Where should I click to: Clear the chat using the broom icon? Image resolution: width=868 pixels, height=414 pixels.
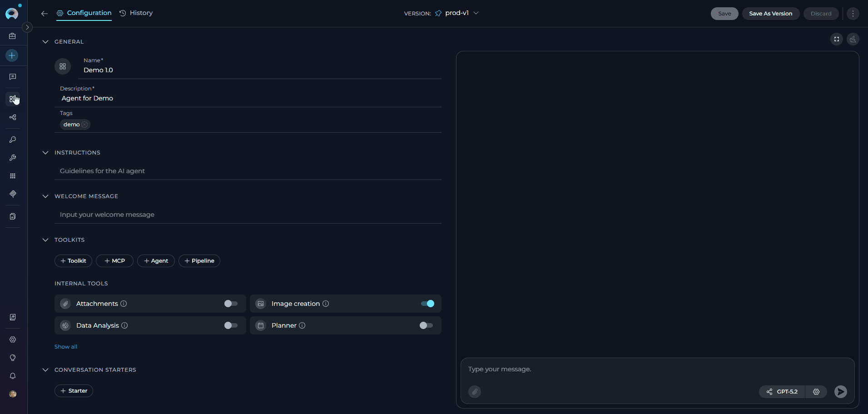coord(853,39)
